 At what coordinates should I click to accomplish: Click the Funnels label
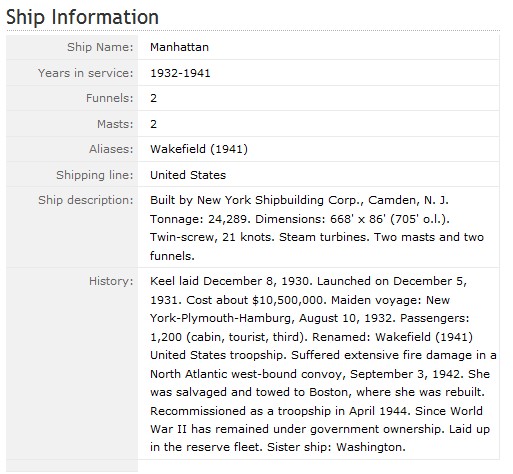[x=109, y=98]
